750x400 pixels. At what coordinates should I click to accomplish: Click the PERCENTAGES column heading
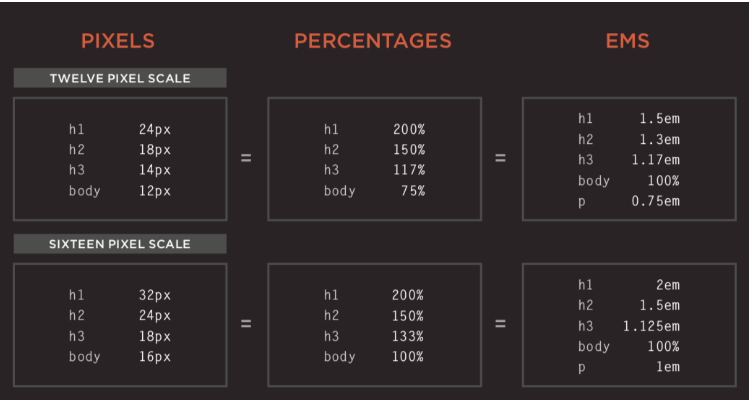pos(373,41)
